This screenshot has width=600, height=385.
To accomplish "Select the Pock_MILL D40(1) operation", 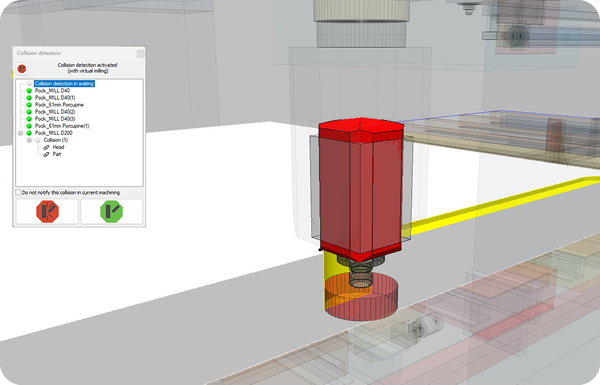I will [55, 98].
